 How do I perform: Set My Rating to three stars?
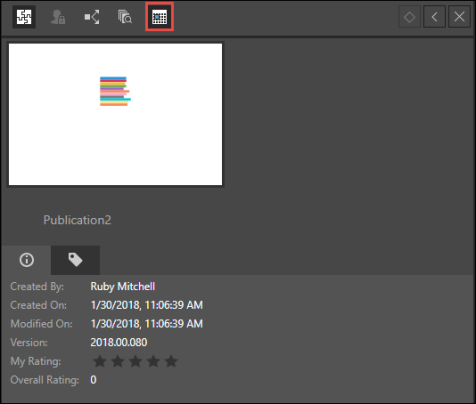click(x=135, y=361)
